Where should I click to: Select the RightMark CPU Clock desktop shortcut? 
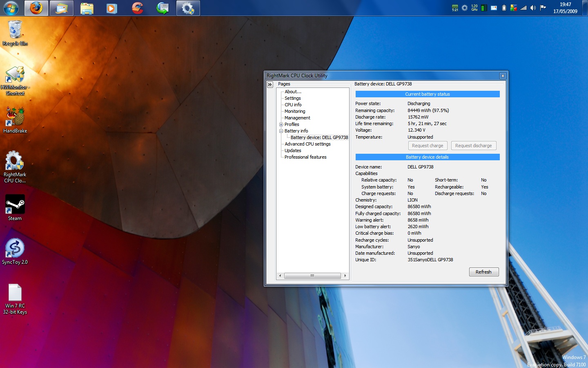pos(15,167)
